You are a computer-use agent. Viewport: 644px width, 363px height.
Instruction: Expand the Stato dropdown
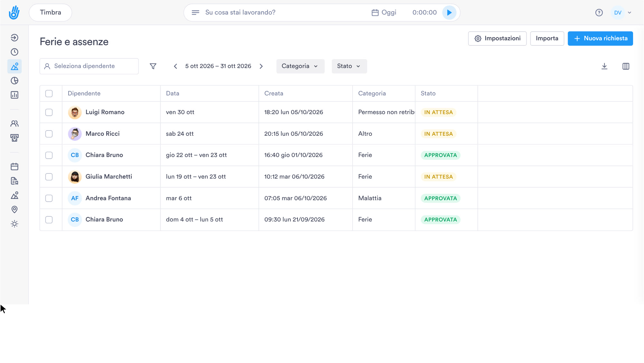(x=349, y=66)
